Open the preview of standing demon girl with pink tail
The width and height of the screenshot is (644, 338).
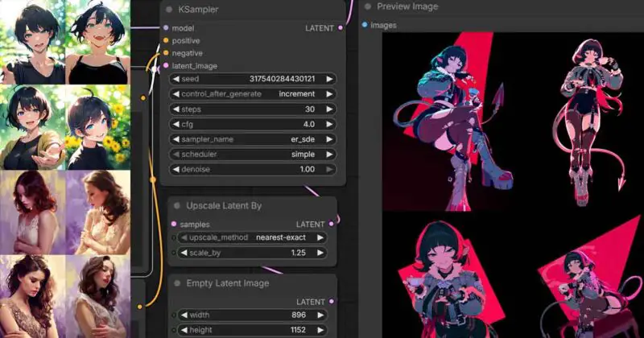click(588, 122)
